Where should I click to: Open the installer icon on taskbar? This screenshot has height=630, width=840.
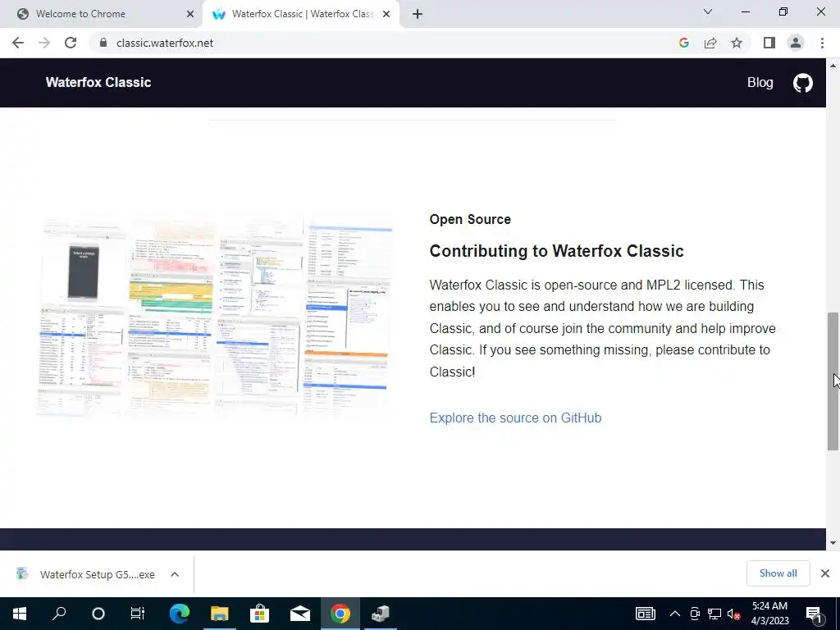point(381,614)
